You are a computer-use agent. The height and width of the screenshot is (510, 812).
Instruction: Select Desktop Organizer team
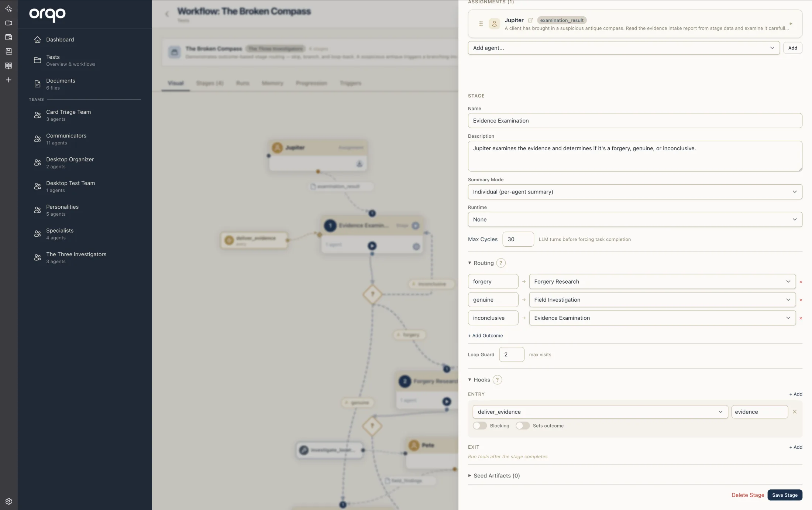pyautogui.click(x=85, y=162)
